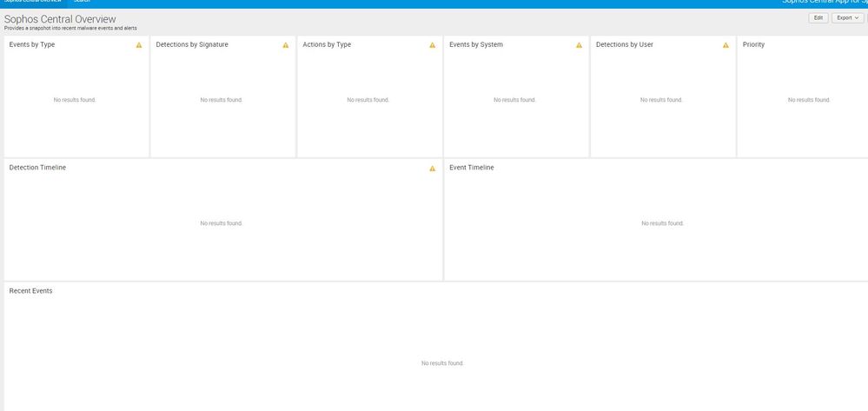Click the warning icon on Detections by Signature panel
Screen dimensions: 868x411
click(286, 45)
